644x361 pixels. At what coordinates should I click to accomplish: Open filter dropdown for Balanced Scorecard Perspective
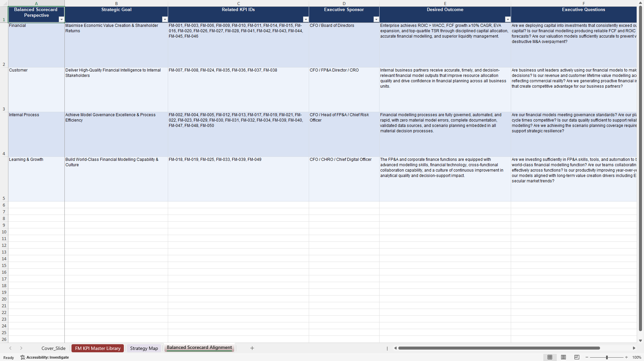tap(61, 19)
